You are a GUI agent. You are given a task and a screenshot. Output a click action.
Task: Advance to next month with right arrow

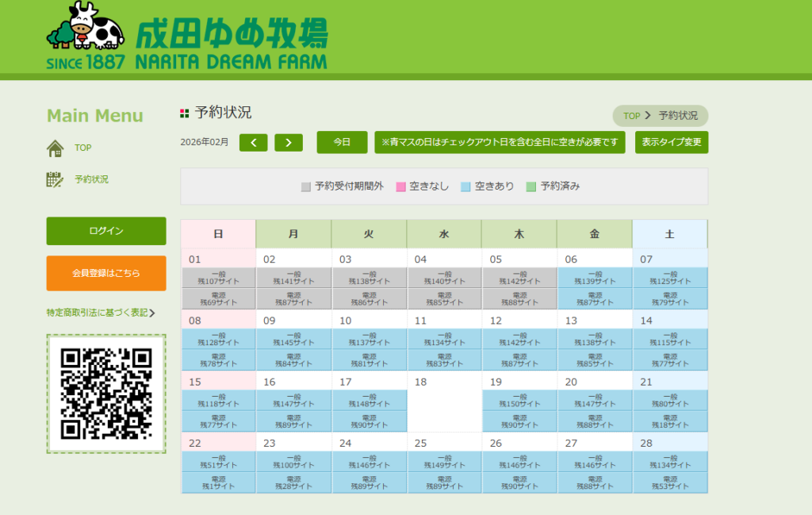click(289, 143)
